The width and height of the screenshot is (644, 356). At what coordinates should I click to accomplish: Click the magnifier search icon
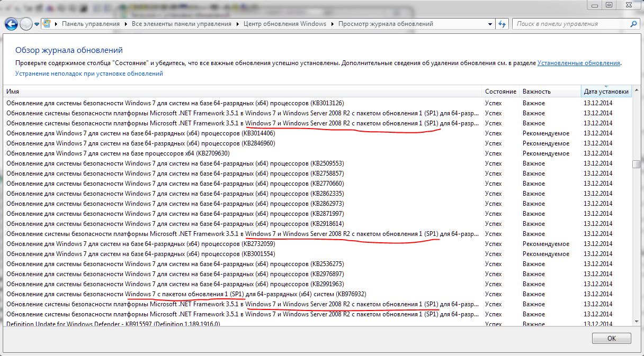[633, 24]
